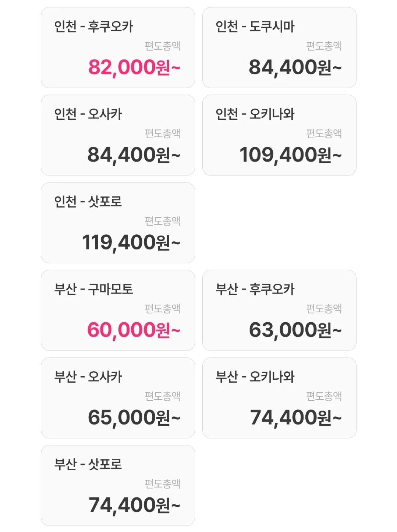The width and height of the screenshot is (397, 532).
Task: Select the 인천 - 삿포로 route card
Action: tap(118, 223)
